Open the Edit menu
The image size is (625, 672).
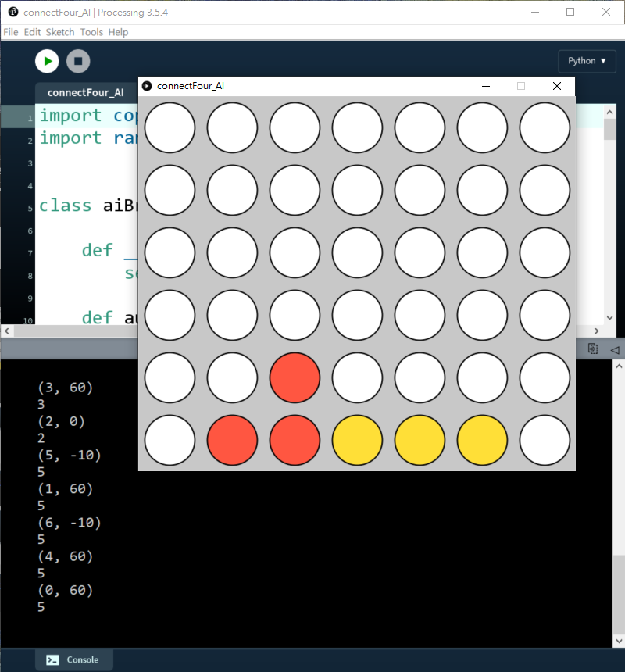point(32,32)
